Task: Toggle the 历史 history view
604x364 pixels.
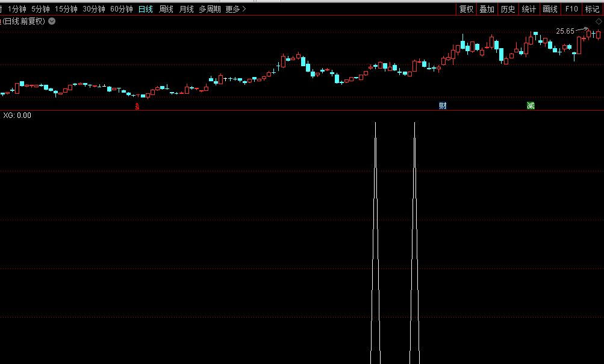Action: click(508, 9)
